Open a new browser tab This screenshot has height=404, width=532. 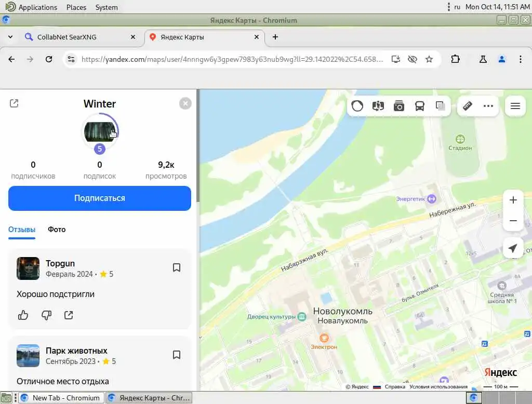pos(275,37)
